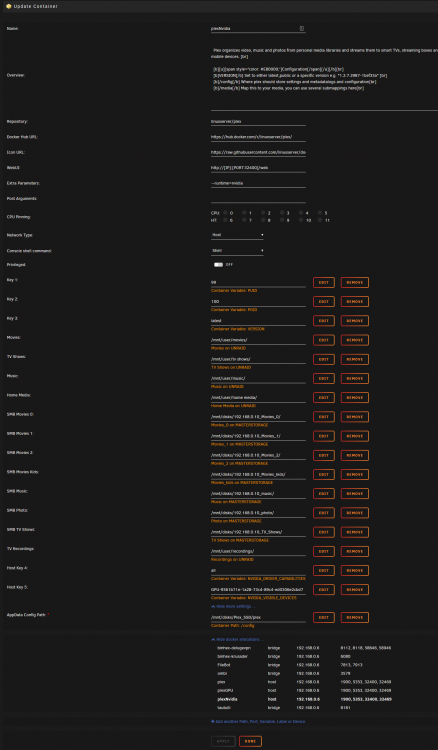The height and width of the screenshot is (750, 438).
Task: Tick the CPU 0 pinning checkbox
Action: [225, 213]
